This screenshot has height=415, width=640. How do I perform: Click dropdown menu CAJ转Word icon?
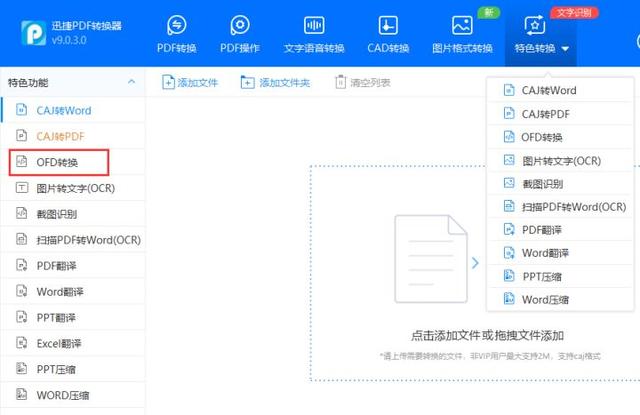[509, 90]
